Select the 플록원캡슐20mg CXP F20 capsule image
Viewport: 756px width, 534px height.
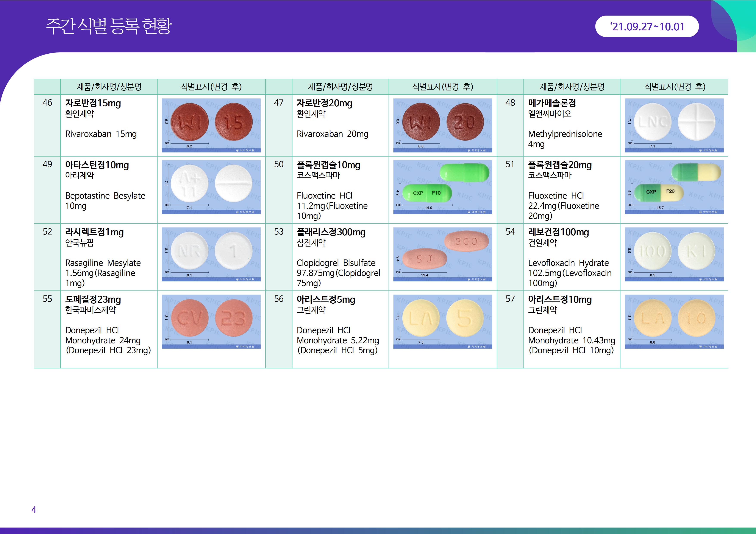pos(674,187)
